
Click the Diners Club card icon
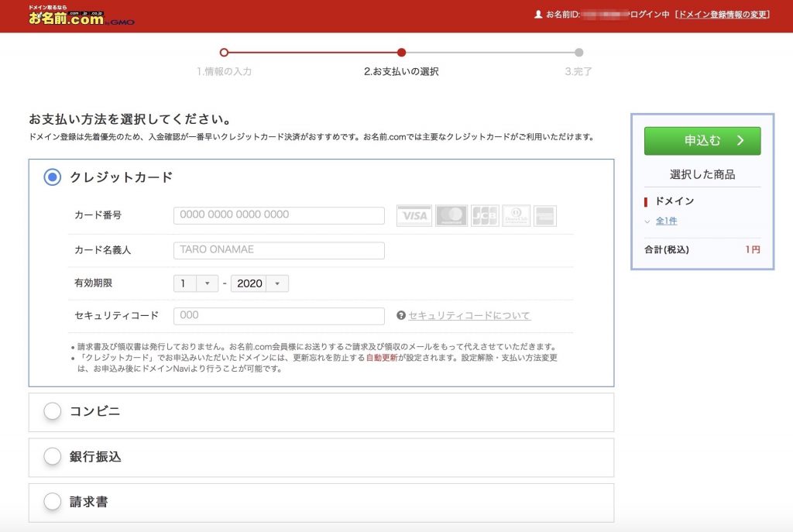click(516, 216)
